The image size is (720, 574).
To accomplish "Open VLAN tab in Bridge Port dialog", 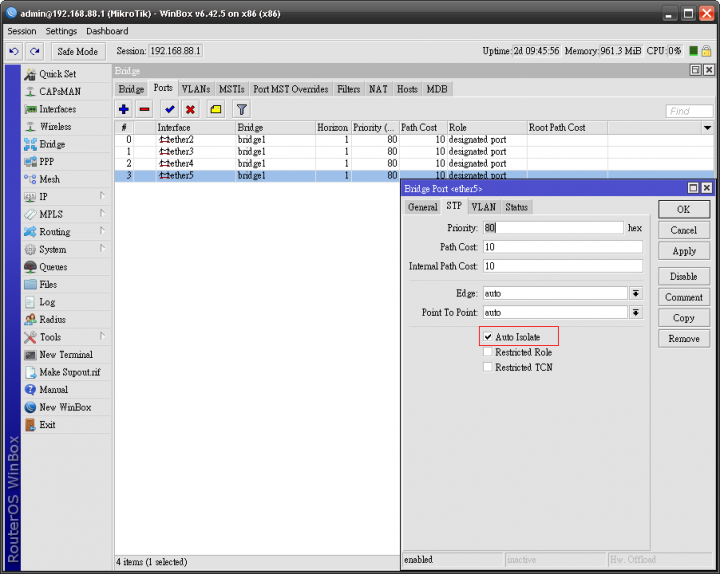I will pos(484,207).
